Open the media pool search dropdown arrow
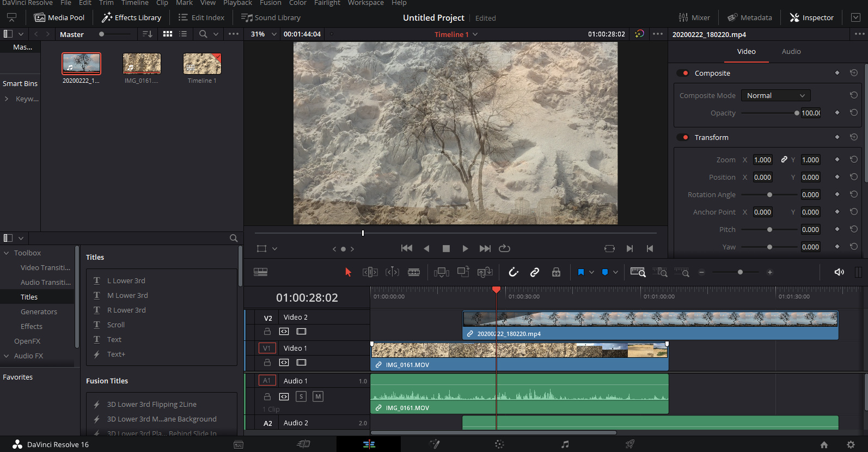The image size is (868, 452). pos(216,34)
